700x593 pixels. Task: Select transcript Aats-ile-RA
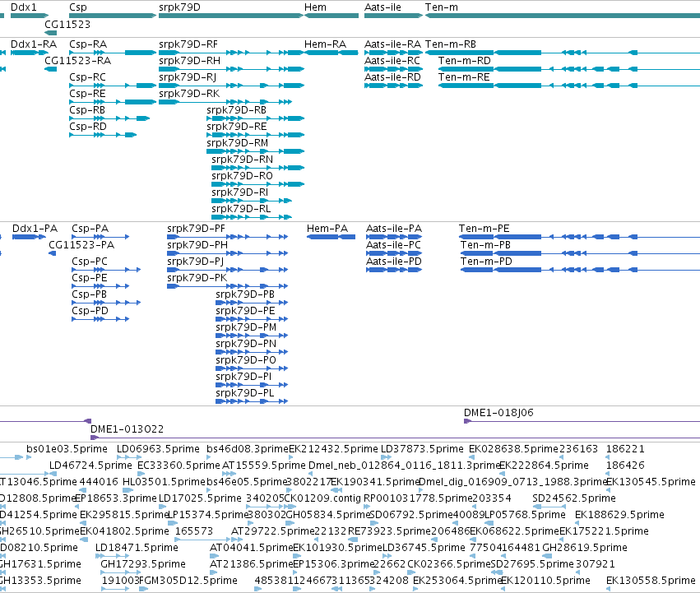(x=392, y=44)
